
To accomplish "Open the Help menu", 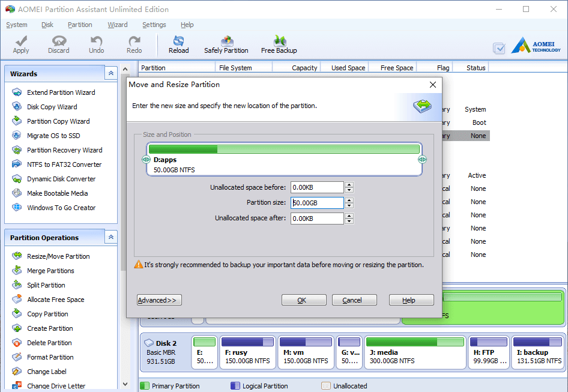I will click(x=187, y=25).
